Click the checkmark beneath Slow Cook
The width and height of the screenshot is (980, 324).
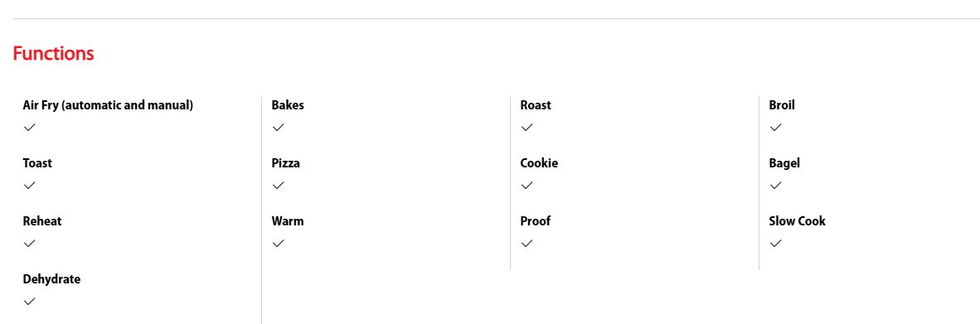[x=775, y=244]
